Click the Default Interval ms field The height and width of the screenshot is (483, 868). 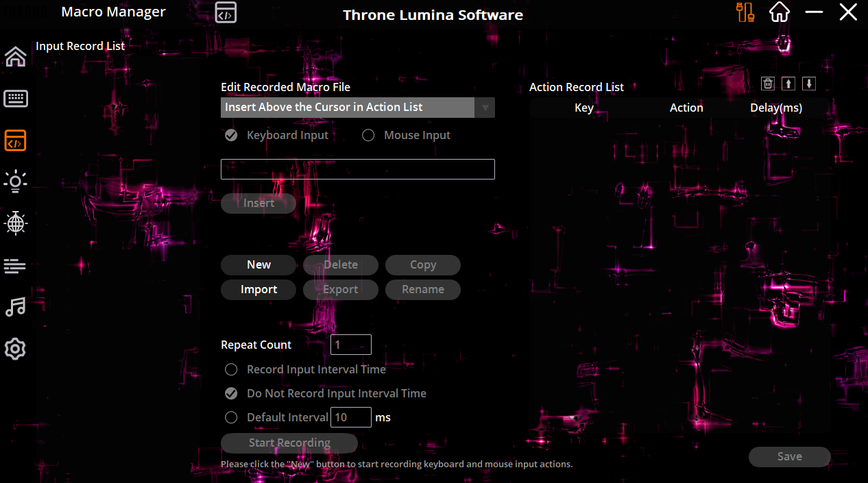click(x=351, y=417)
